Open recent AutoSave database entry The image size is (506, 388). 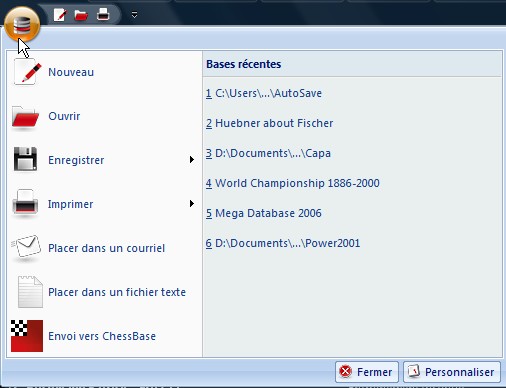tap(263, 93)
